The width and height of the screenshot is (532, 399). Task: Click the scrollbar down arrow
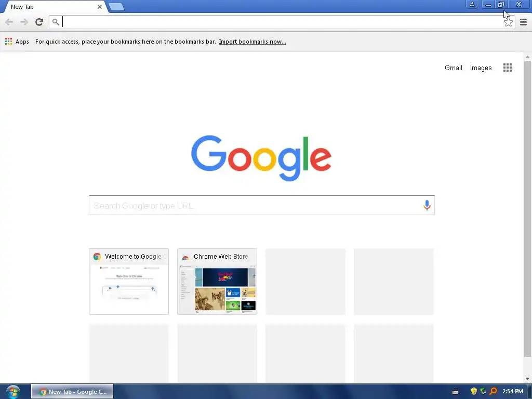tap(527, 379)
